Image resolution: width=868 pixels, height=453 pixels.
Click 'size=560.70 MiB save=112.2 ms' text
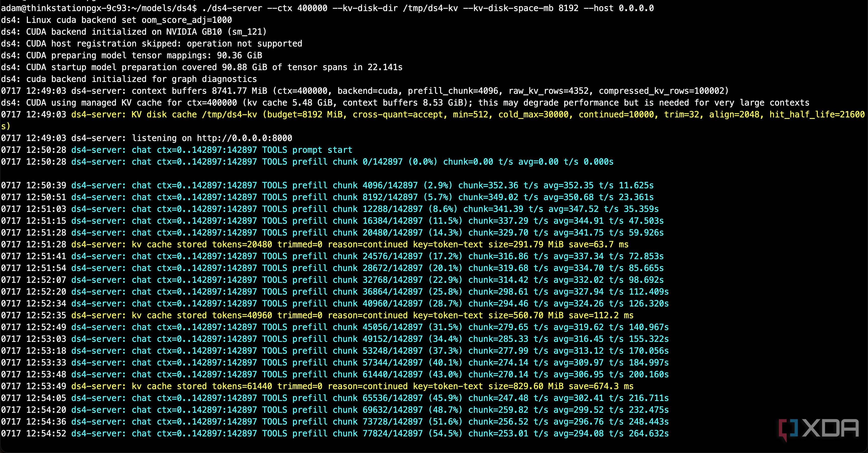(561, 315)
